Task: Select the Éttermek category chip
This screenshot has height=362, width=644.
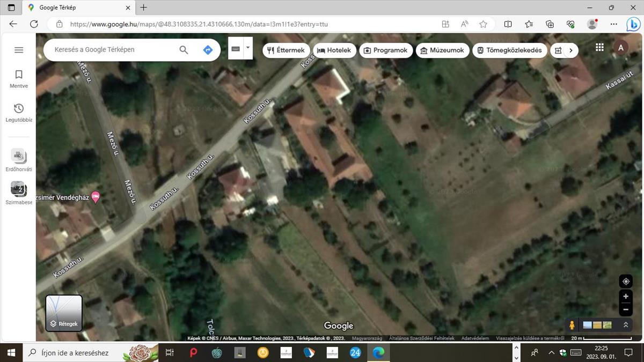Action: 286,50
